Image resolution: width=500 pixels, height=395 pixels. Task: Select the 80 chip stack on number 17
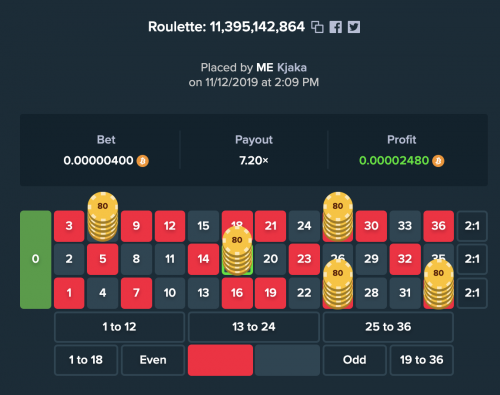click(237, 250)
